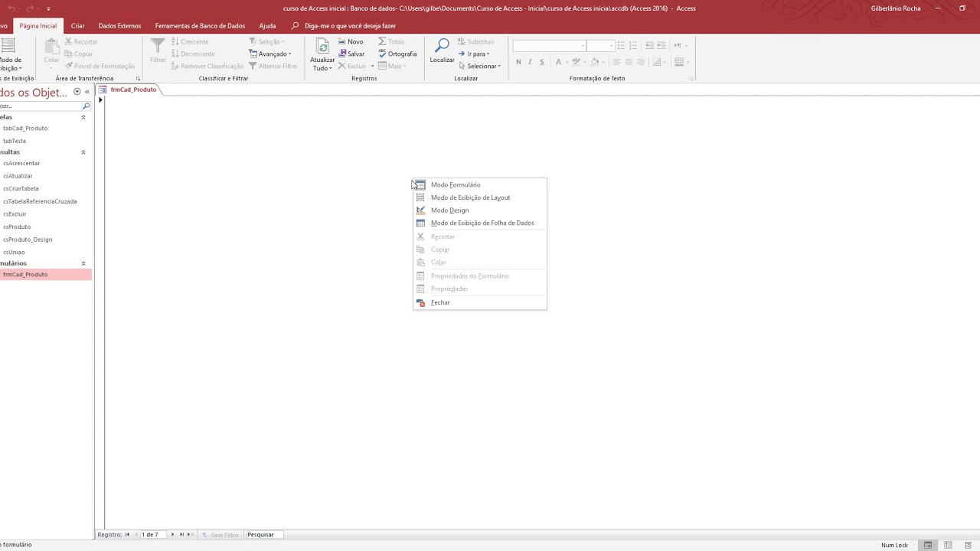Image resolution: width=980 pixels, height=551 pixels.
Task: Choose Modo de Exibição de Folha de Dados
Action: click(479, 223)
